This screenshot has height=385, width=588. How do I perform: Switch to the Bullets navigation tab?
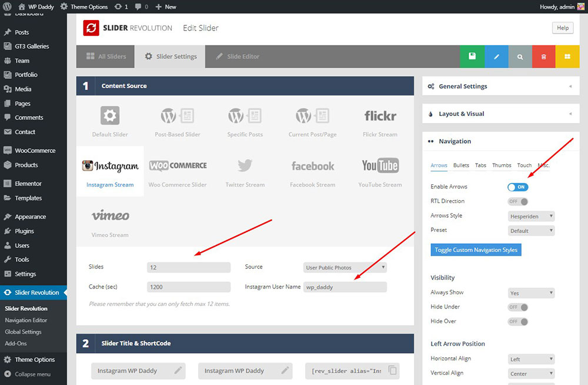(x=461, y=165)
